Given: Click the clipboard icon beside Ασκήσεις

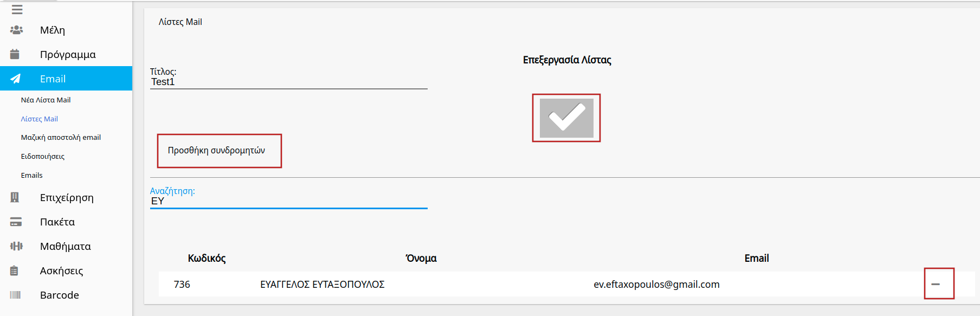Looking at the screenshot, I should pyautogui.click(x=15, y=270).
